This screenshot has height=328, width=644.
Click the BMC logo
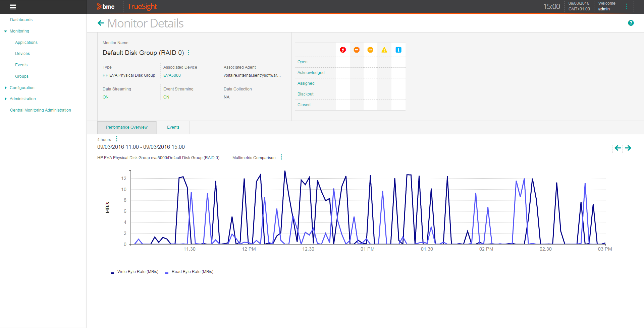(106, 6)
